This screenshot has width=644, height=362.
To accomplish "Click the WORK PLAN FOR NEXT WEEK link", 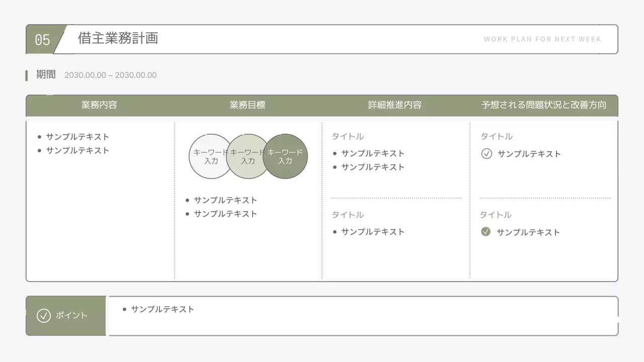I will coord(543,39).
